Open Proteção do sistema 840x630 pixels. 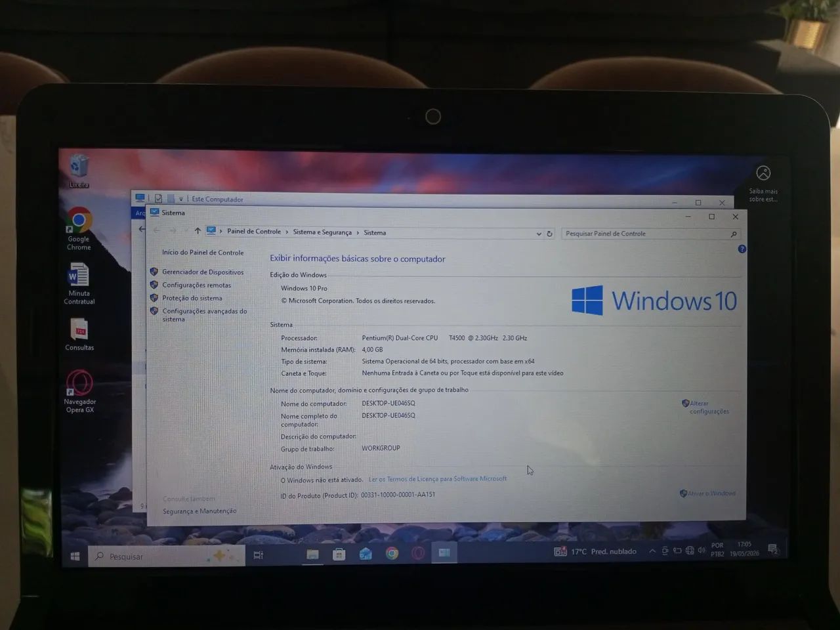(x=192, y=299)
